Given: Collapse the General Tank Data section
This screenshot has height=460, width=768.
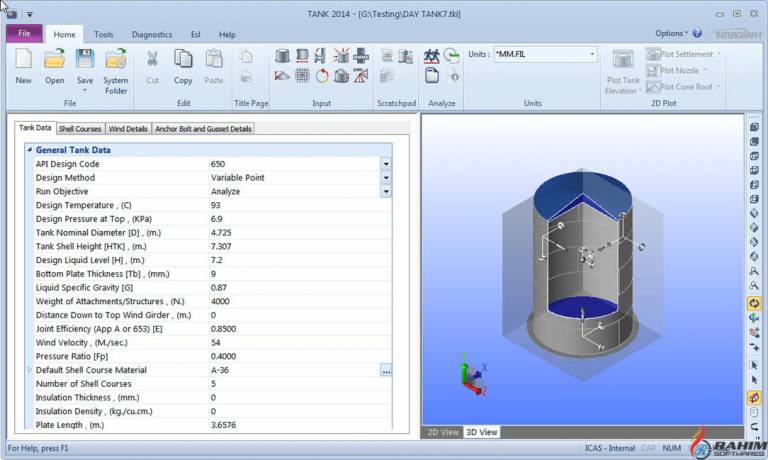Looking at the screenshot, I should click(29, 150).
